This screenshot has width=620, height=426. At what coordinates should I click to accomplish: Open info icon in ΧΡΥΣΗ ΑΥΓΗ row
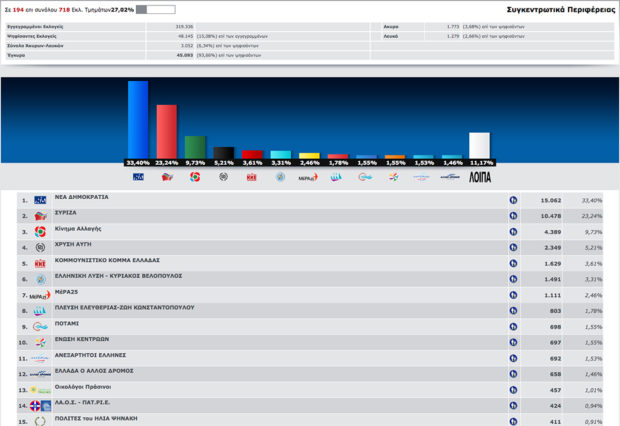click(x=513, y=248)
